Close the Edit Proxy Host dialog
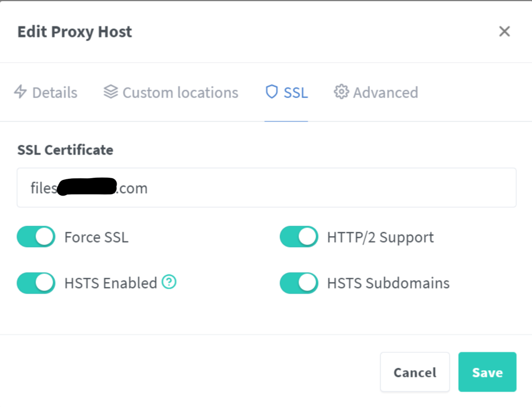This screenshot has width=532, height=407. (x=504, y=31)
